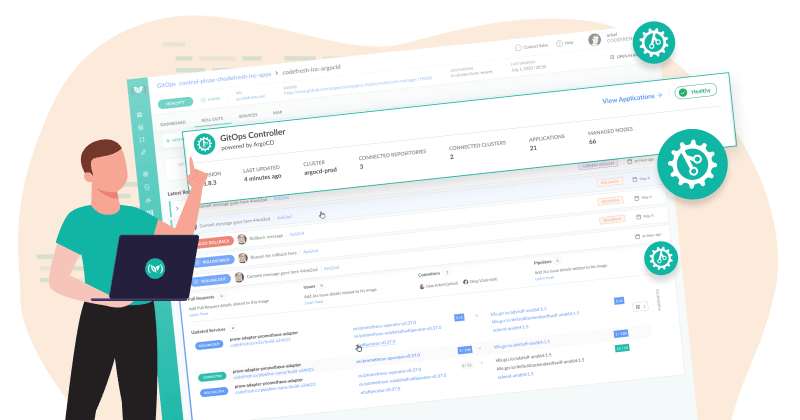Switch to the SERVICES tab
800x420 pixels.
pyautogui.click(x=248, y=116)
